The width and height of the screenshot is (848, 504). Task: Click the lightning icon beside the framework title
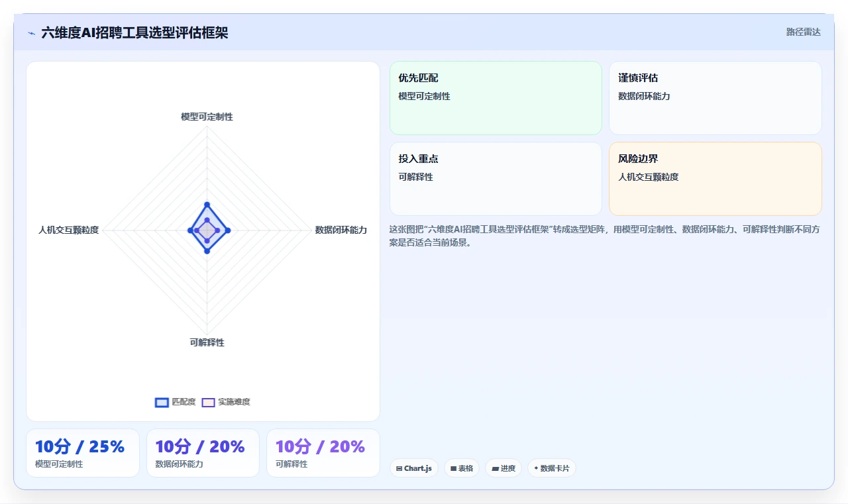coord(32,32)
